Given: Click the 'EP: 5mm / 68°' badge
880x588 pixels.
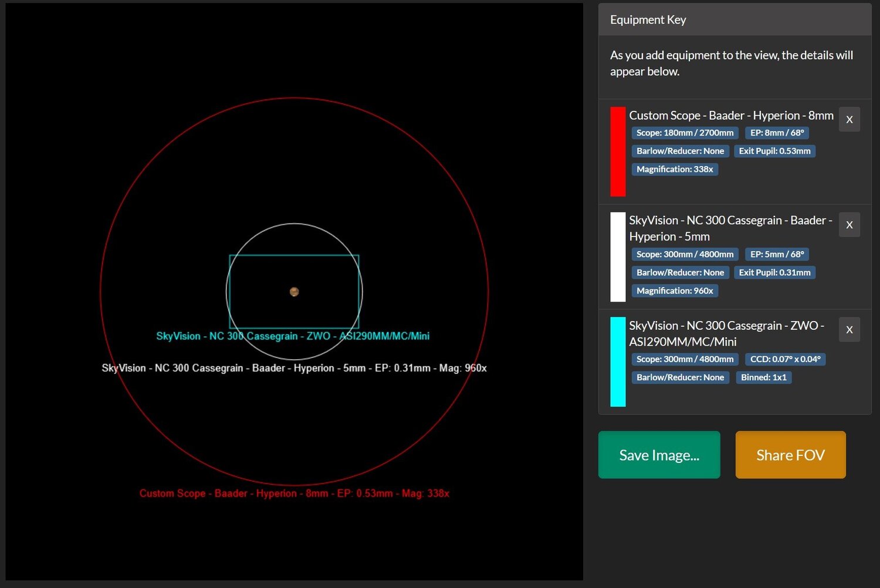Looking at the screenshot, I should (777, 255).
